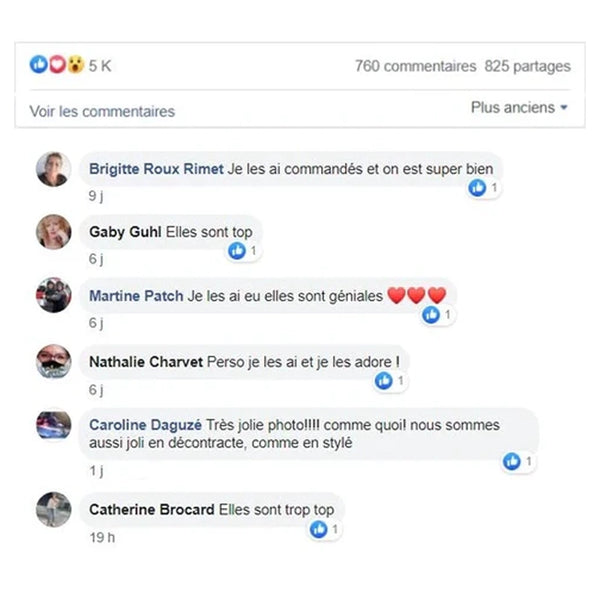The image size is (600, 600).
Task: Click the blue Like reaction icon in summary
Action: pos(39,65)
